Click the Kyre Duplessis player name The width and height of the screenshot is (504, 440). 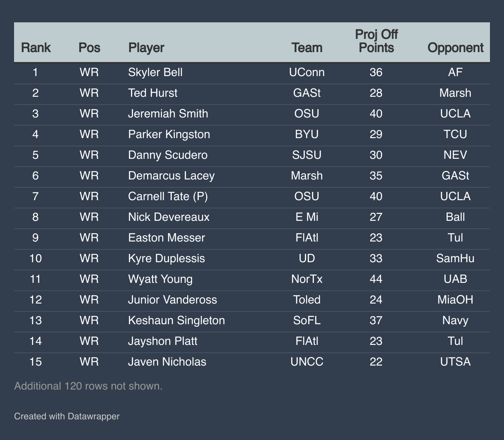pyautogui.click(x=166, y=258)
